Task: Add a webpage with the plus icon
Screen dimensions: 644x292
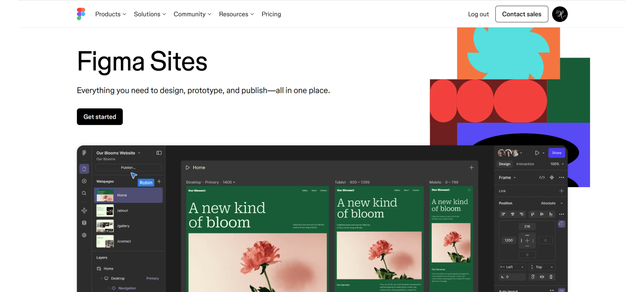Action: click(x=159, y=182)
